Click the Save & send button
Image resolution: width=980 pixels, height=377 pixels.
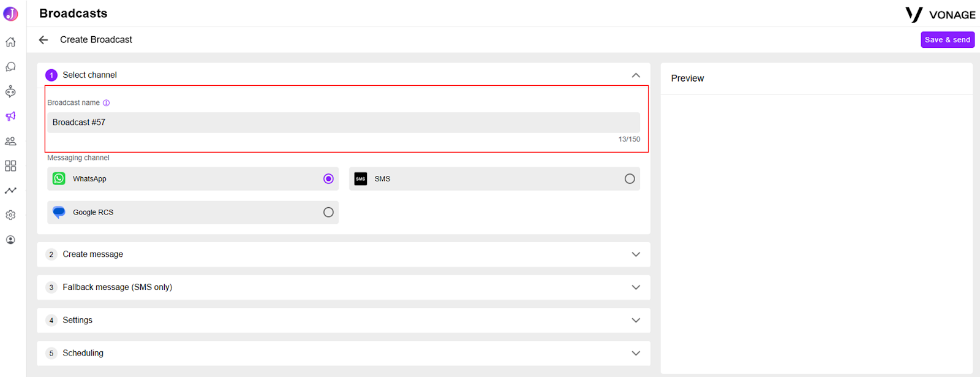click(x=948, y=40)
